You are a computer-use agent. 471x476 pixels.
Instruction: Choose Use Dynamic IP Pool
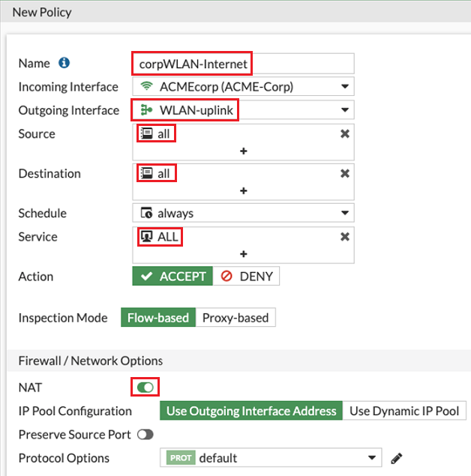[404, 411]
